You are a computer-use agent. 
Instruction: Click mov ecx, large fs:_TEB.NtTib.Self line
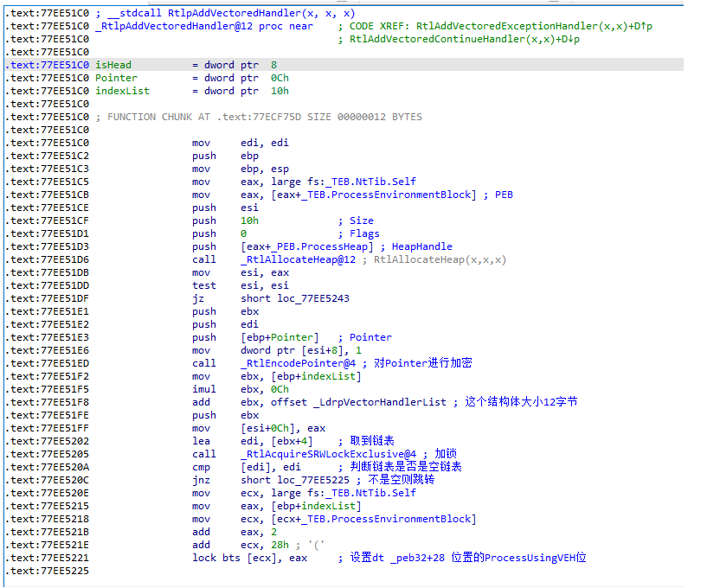(304, 493)
